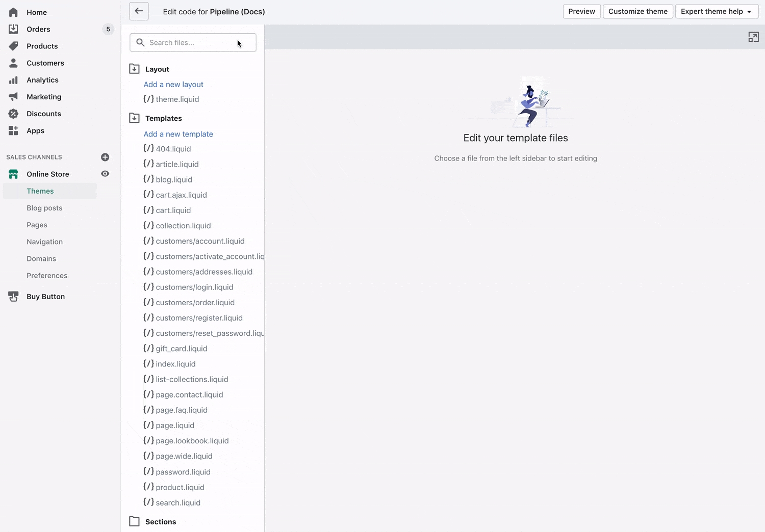This screenshot has width=765, height=532.
Task: Open Pages menu item
Action: [x=37, y=225]
